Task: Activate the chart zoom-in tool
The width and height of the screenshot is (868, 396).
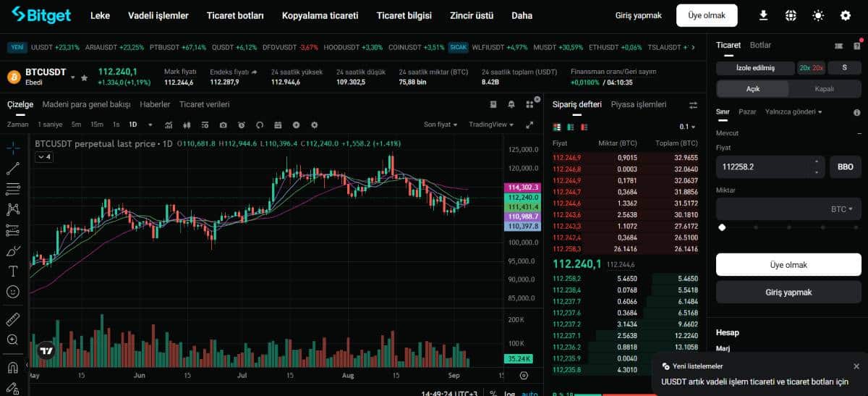Action: click(13, 340)
